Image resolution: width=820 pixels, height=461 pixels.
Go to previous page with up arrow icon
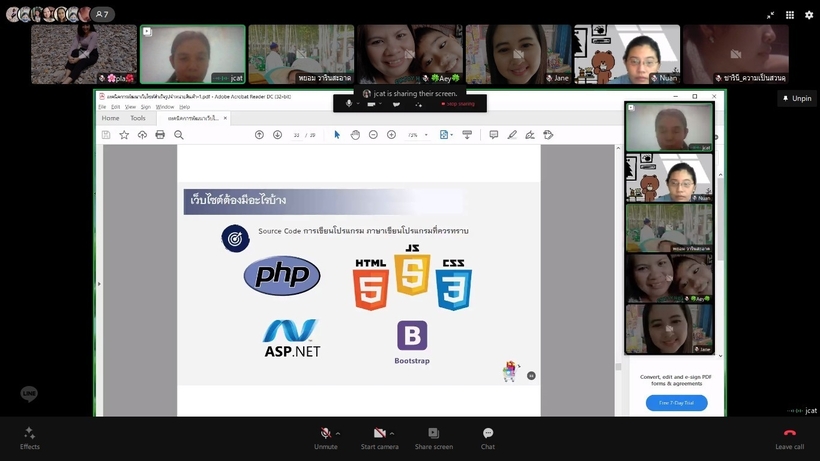[259, 135]
